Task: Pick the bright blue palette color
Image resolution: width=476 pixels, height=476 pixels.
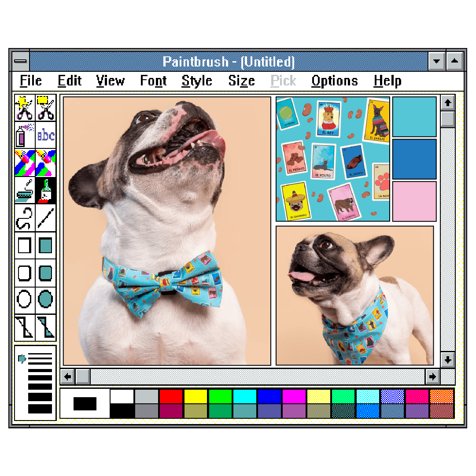Action: 269,396
